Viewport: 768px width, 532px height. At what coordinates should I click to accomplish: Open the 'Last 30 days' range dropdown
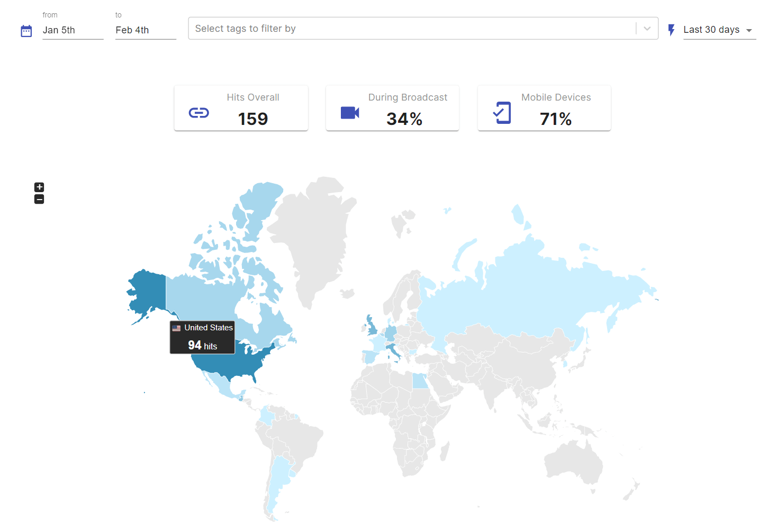(x=719, y=30)
